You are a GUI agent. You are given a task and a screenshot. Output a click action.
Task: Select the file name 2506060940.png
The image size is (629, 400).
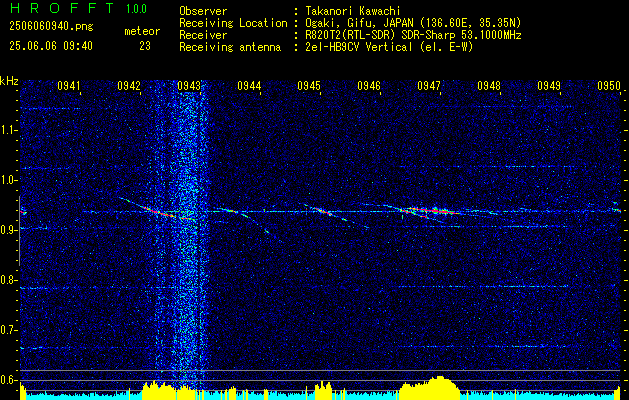51,27
